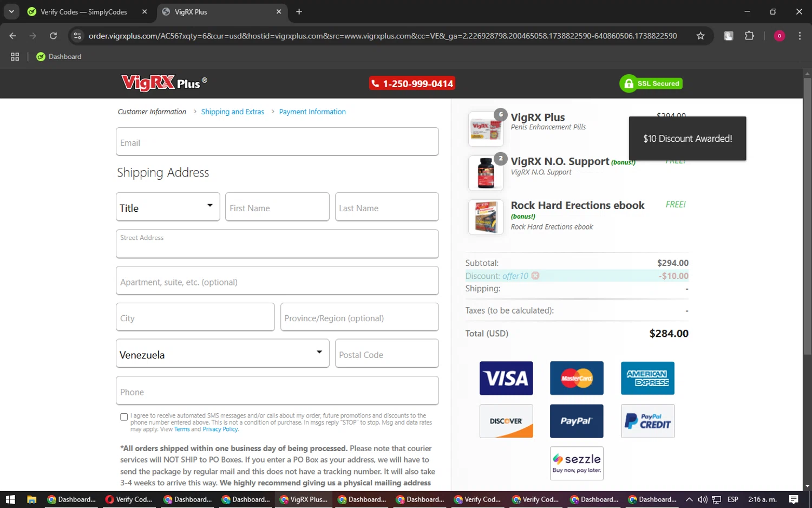Focus the Postal Code field
Screen dimensions: 812x508
[x=387, y=354]
